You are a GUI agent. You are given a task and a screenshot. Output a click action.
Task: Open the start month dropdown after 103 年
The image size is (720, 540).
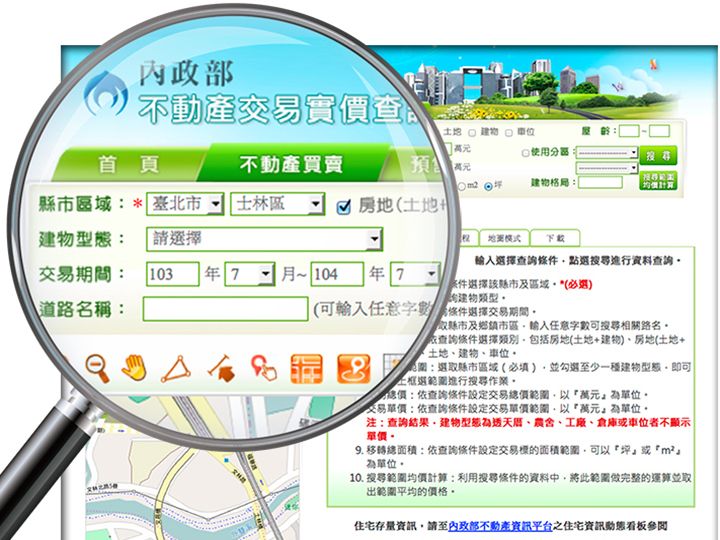(250, 274)
